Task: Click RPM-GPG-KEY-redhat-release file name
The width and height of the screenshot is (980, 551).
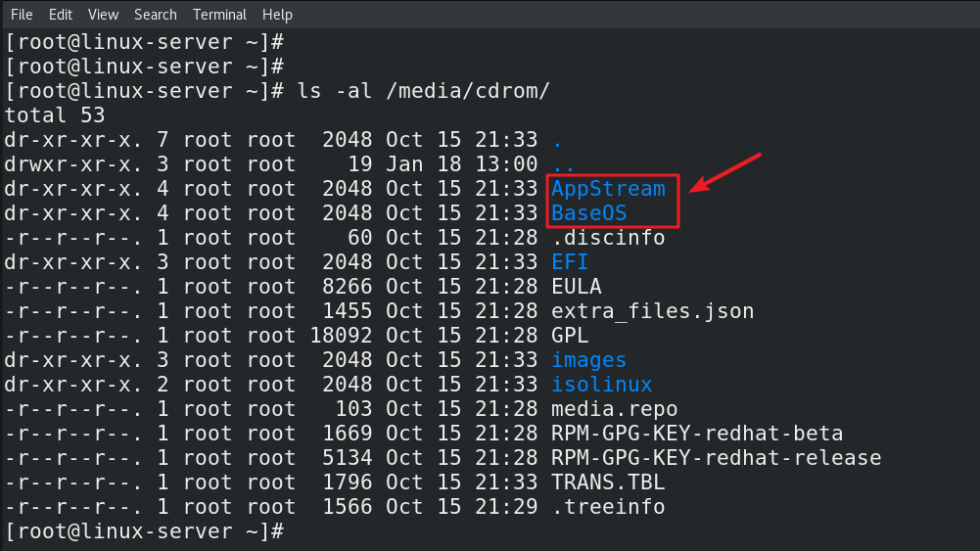Action: tap(717, 458)
